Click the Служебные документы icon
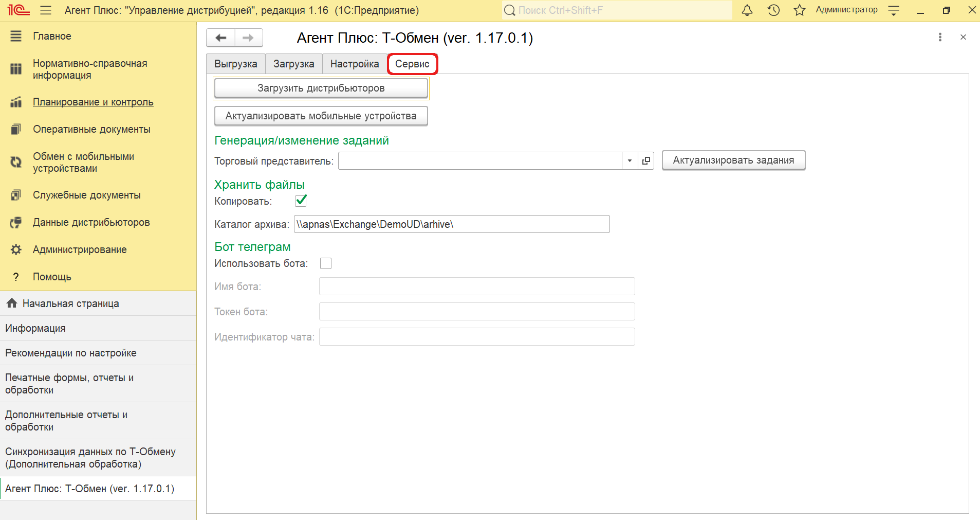The height and width of the screenshot is (520, 980). coord(16,195)
